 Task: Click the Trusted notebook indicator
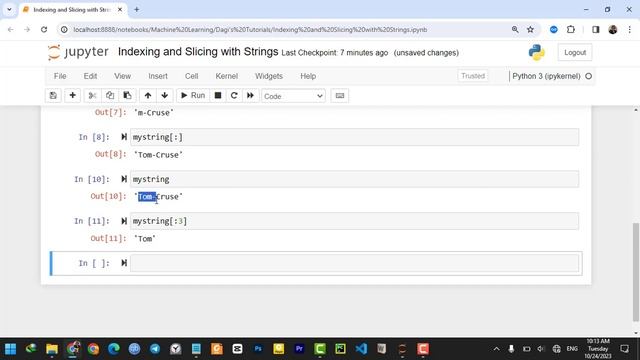click(473, 76)
